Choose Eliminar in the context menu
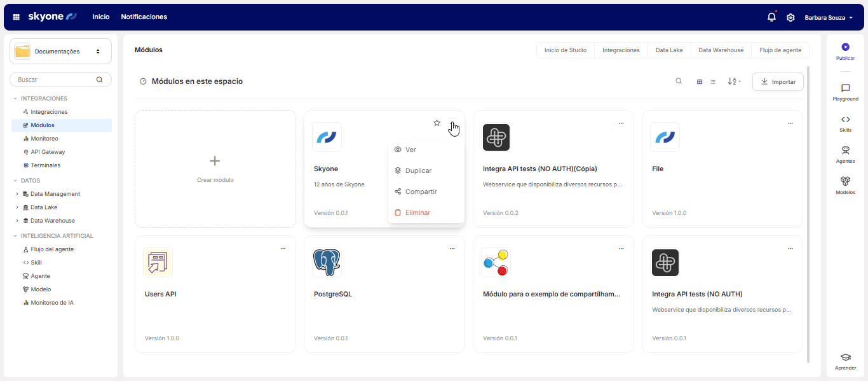Screen dimensions: 868x381 [x=417, y=212]
